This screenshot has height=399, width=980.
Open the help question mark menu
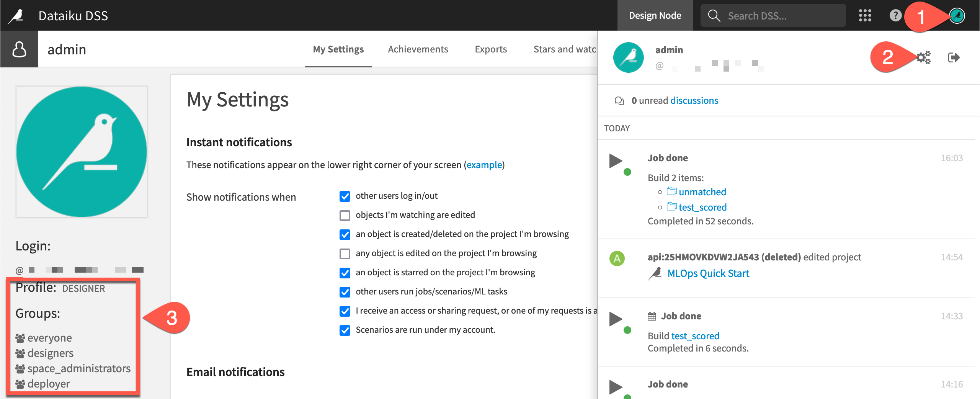click(896, 15)
